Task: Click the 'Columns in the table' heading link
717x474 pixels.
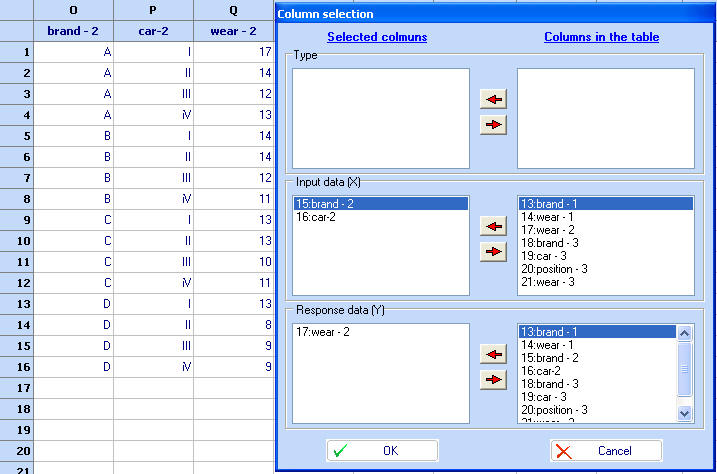Action: click(601, 38)
